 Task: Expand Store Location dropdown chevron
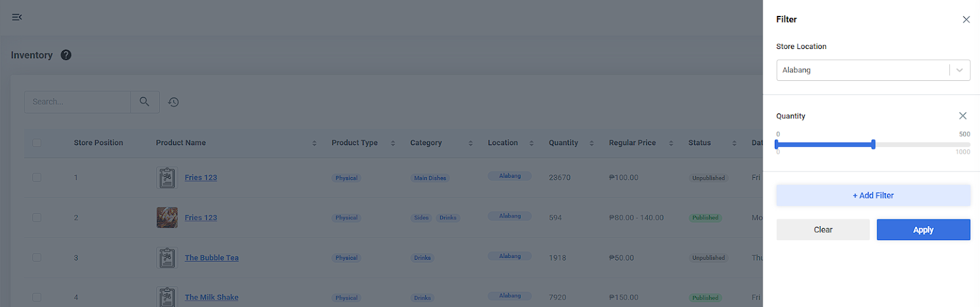960,70
